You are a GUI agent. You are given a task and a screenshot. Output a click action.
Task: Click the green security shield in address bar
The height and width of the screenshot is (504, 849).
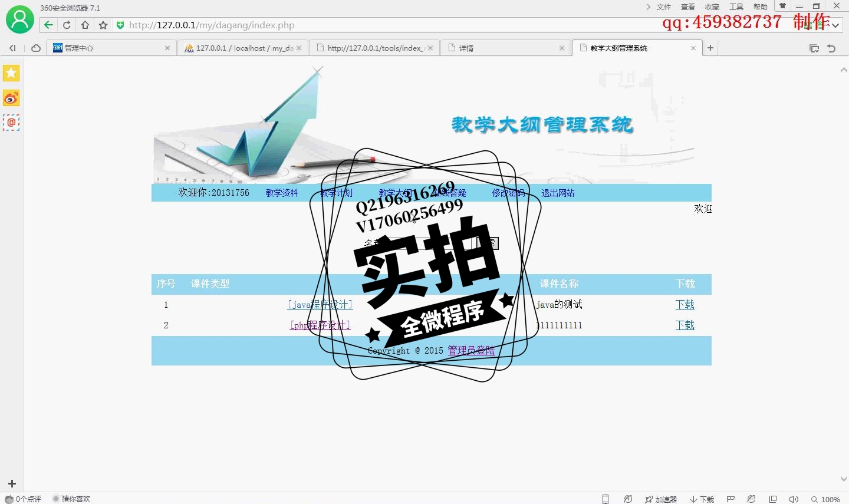pyautogui.click(x=120, y=25)
